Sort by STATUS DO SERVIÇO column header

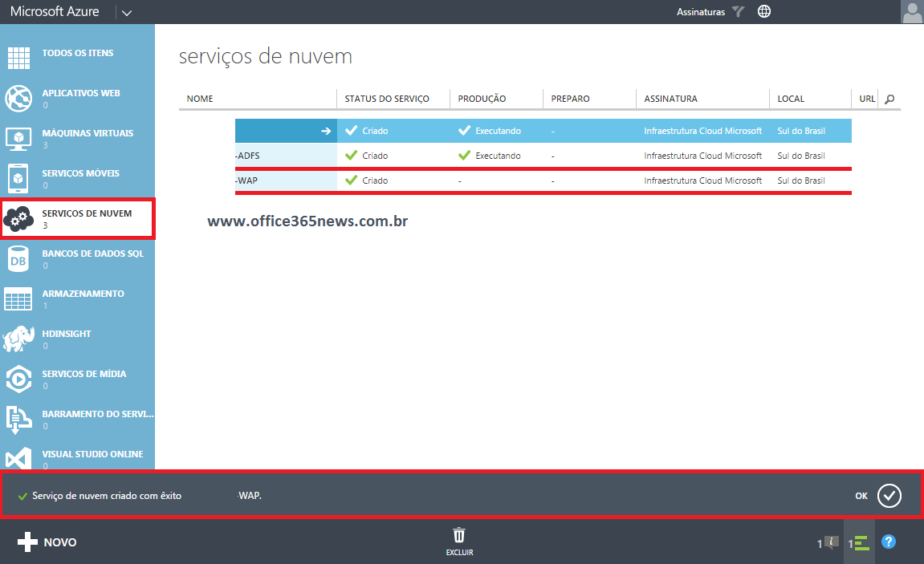[387, 99]
